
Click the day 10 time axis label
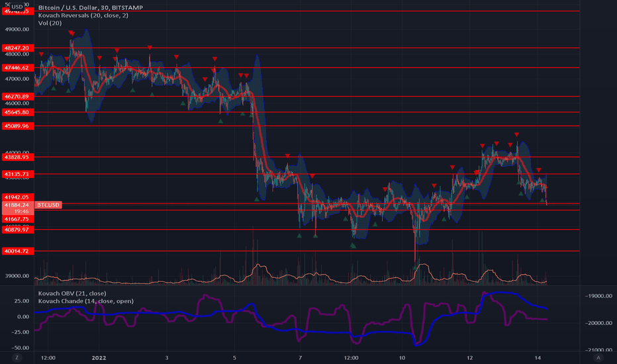point(402,357)
